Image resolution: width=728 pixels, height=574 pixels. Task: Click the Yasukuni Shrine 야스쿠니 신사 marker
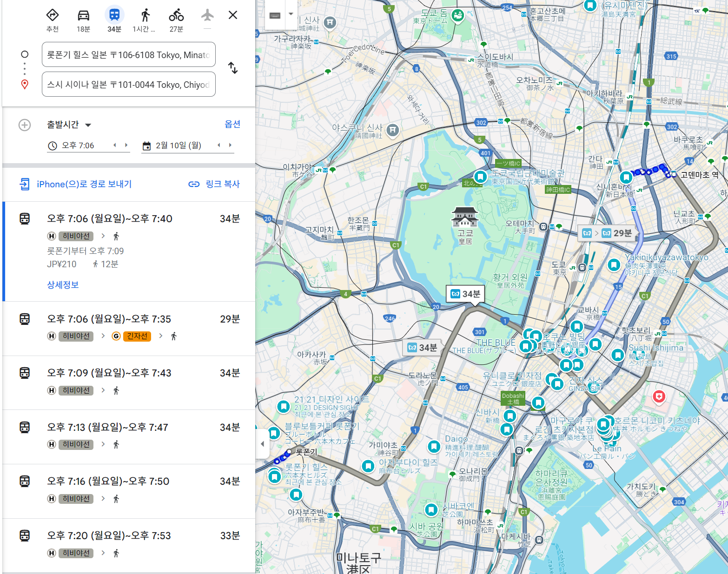393,130
